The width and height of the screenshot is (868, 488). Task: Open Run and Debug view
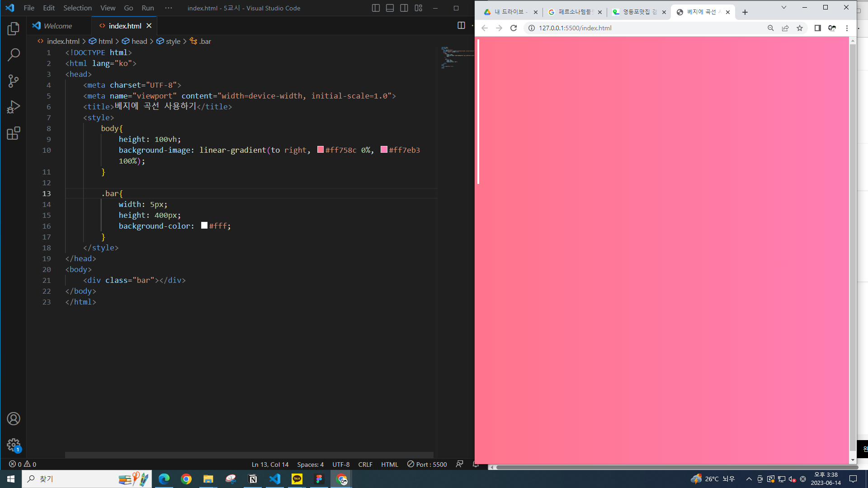(14, 107)
